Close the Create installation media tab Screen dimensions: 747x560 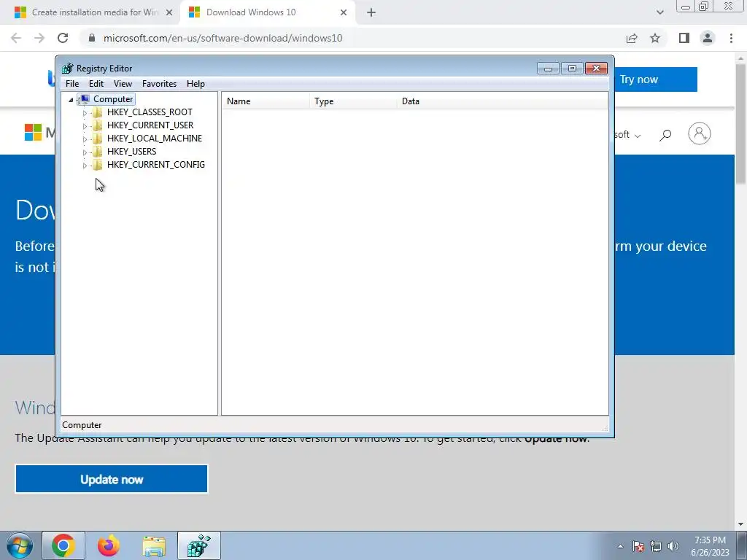(x=169, y=13)
